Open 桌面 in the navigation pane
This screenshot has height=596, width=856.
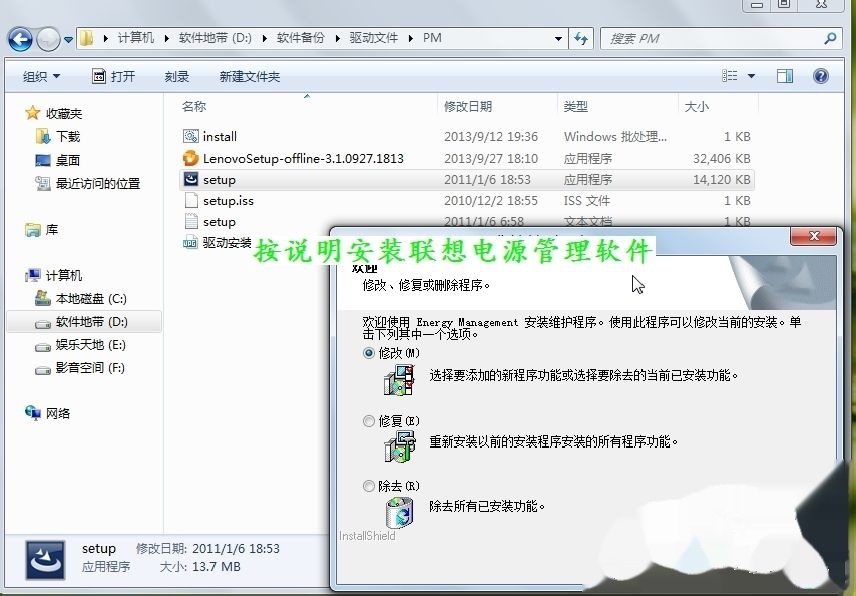[68, 160]
